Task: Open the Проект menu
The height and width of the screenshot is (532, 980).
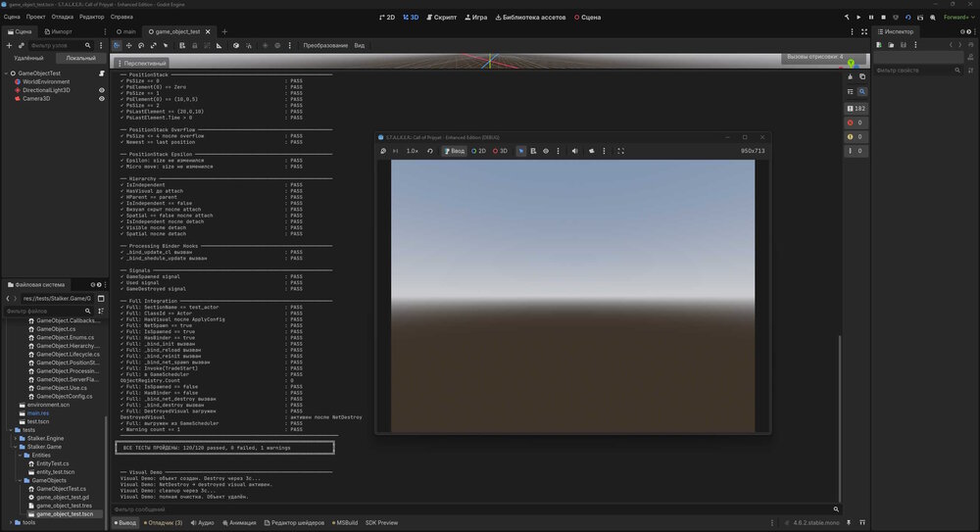Action: tap(35, 18)
